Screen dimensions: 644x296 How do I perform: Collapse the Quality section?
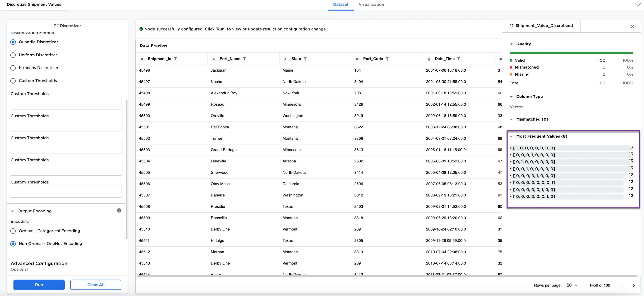[512, 44]
